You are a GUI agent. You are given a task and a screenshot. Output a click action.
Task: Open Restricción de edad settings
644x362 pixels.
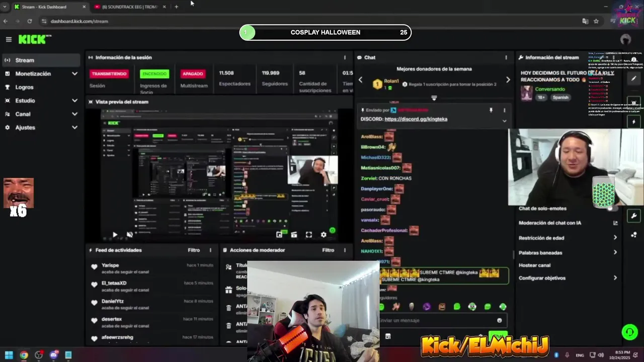(x=568, y=238)
